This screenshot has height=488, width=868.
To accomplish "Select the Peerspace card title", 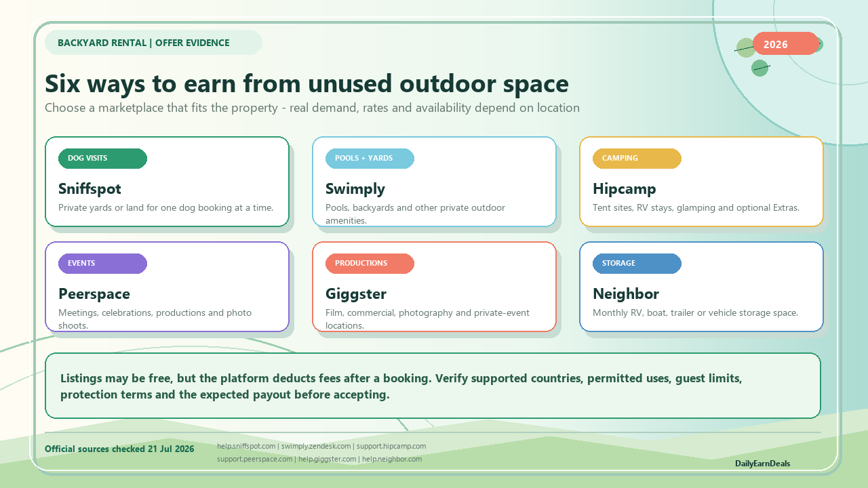I will tap(94, 293).
